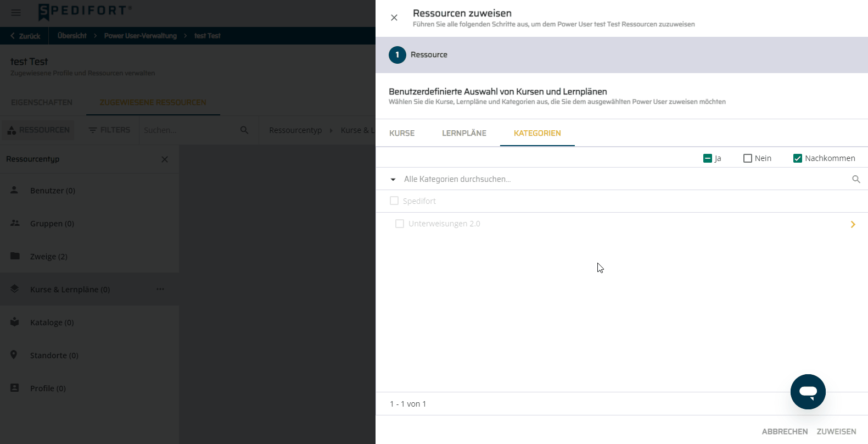
Task: Select Benutzer (0) resource type
Action: (89, 190)
